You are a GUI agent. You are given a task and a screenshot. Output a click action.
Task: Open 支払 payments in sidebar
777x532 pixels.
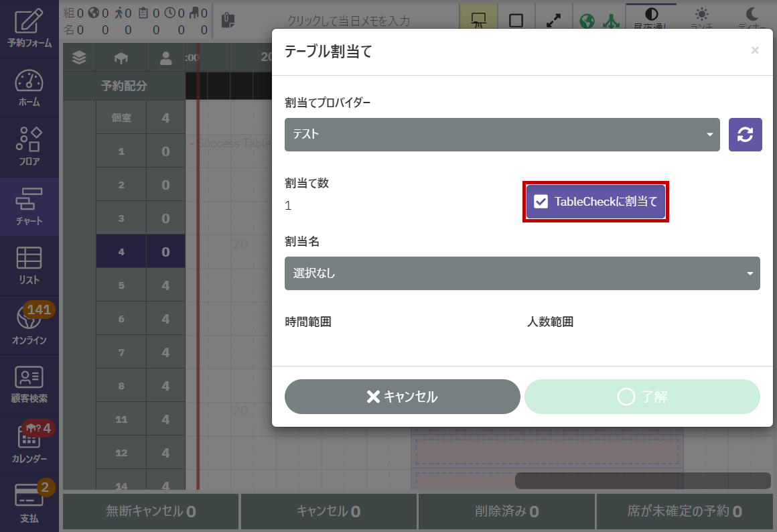pyautogui.click(x=29, y=502)
